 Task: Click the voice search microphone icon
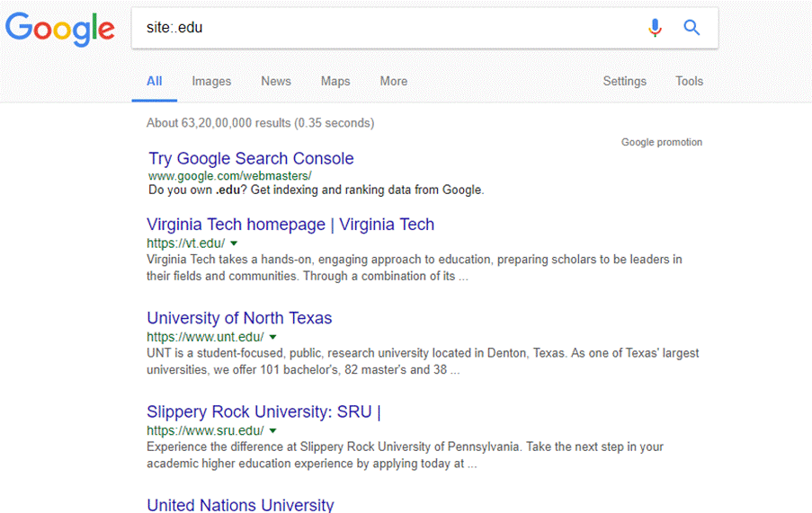point(655,28)
